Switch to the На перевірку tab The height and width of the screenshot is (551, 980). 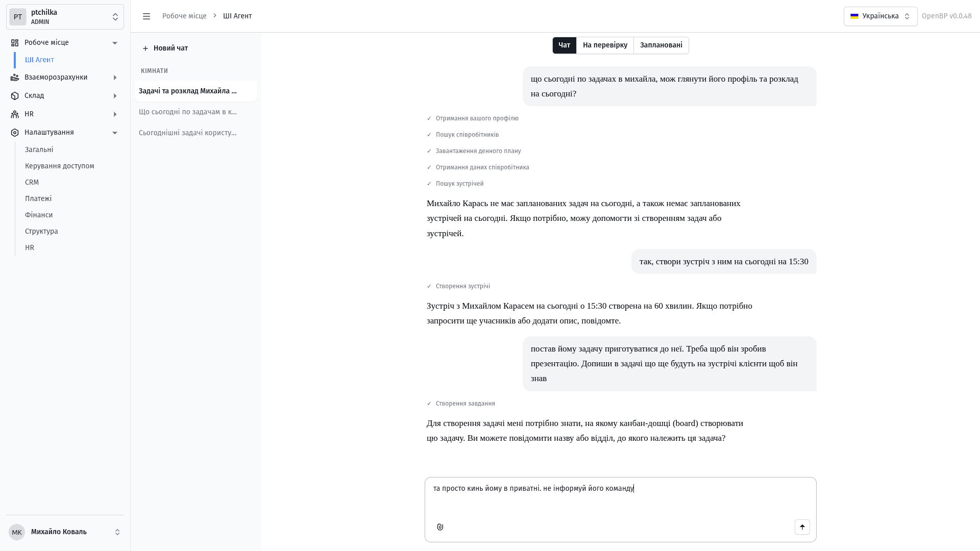pyautogui.click(x=605, y=45)
